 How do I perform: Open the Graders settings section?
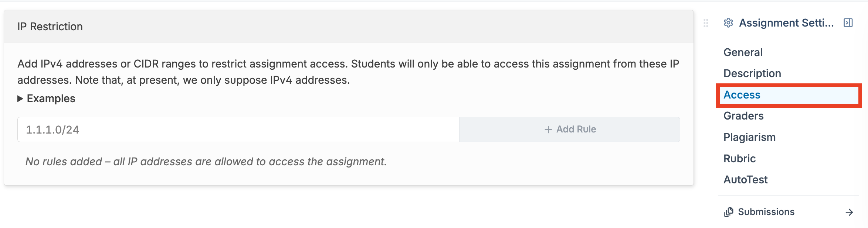click(743, 116)
